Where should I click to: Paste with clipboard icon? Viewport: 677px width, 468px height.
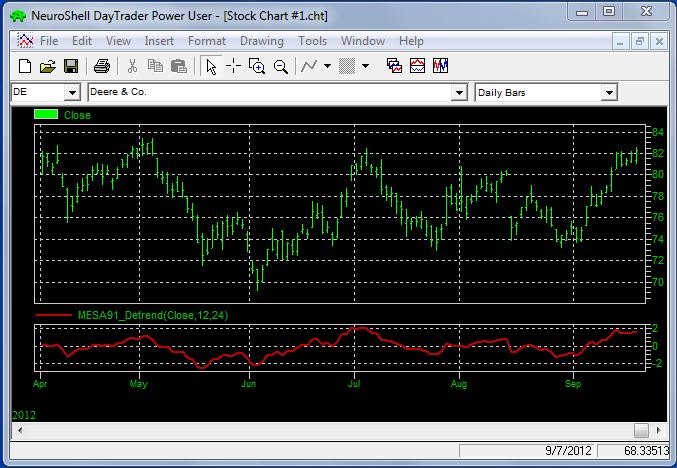click(179, 66)
